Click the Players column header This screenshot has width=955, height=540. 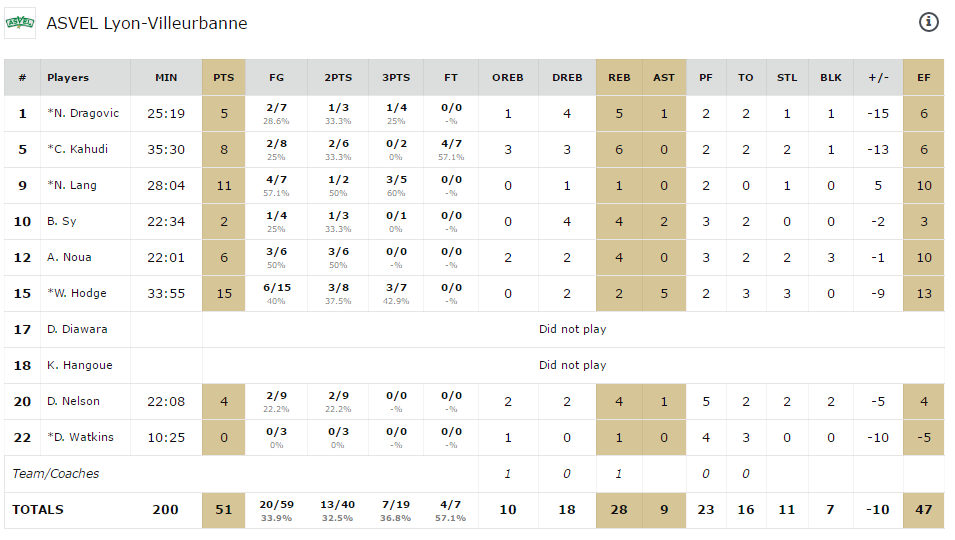[x=68, y=78]
